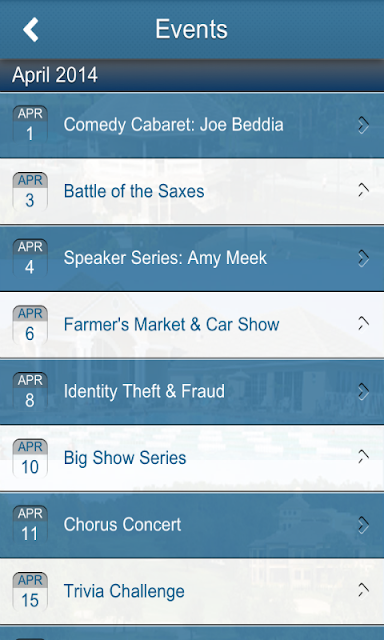Tap the APR 3 calendar icon
Image resolution: width=384 pixels, height=640 pixels.
(x=30, y=191)
